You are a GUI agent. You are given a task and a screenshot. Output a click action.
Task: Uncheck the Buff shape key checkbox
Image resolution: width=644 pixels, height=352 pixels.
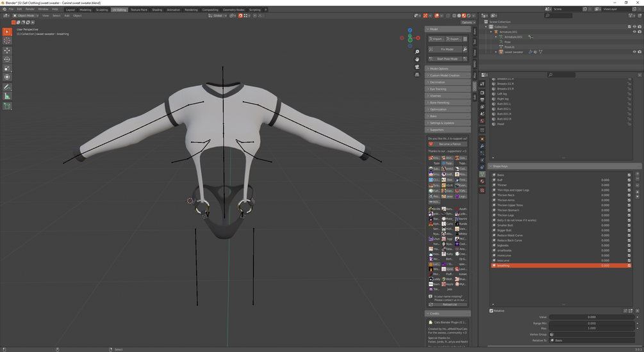[x=629, y=180]
